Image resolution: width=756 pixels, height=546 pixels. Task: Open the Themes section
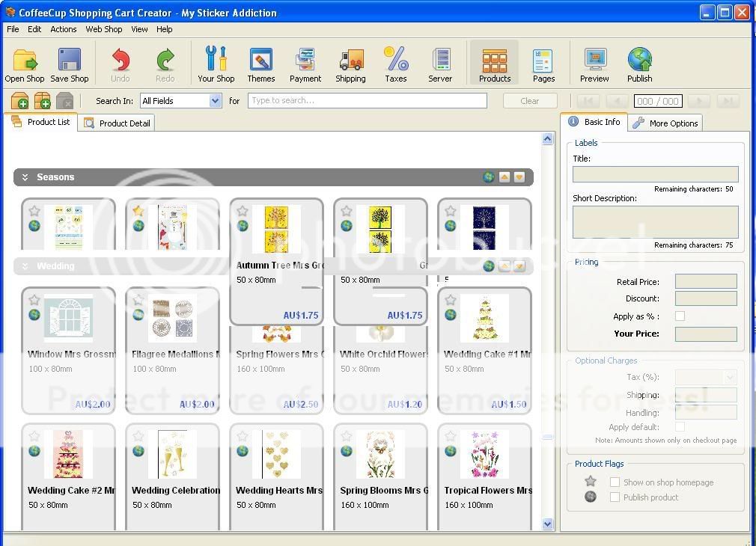(260, 64)
